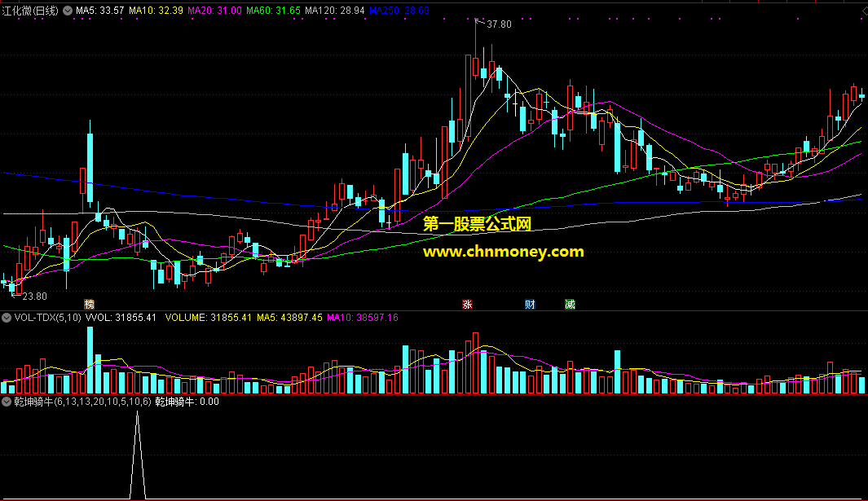This screenshot has width=868, height=501.
Task: Open the blue 财 event marker
Action: 530,304
